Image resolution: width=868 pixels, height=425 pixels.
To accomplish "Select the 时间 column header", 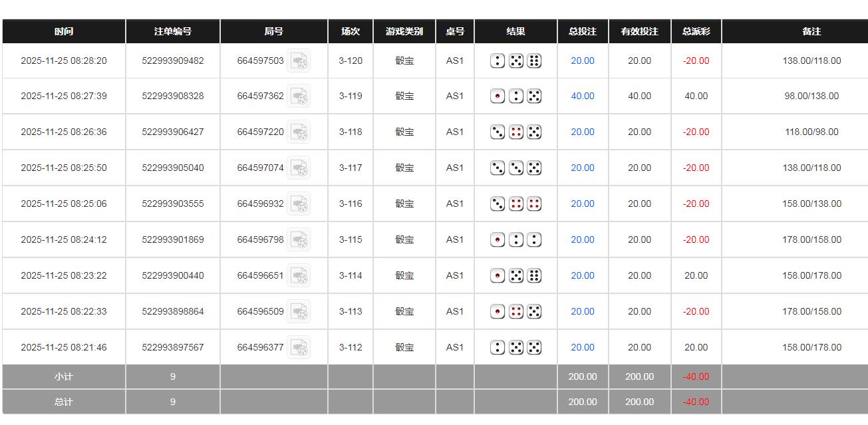I will click(x=64, y=31).
